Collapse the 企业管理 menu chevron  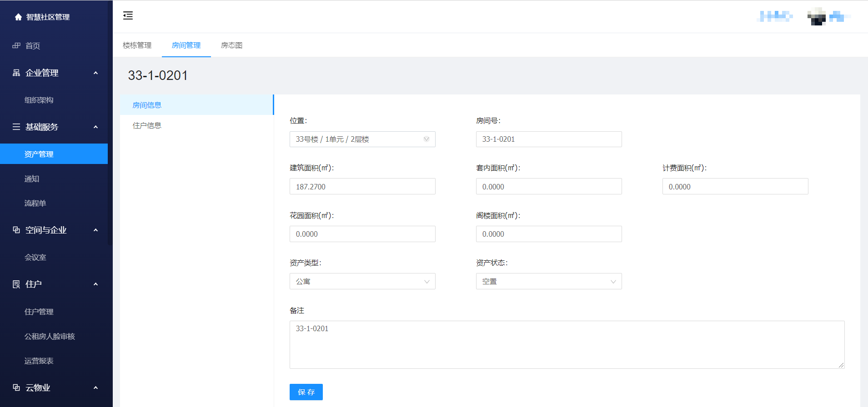click(x=95, y=73)
